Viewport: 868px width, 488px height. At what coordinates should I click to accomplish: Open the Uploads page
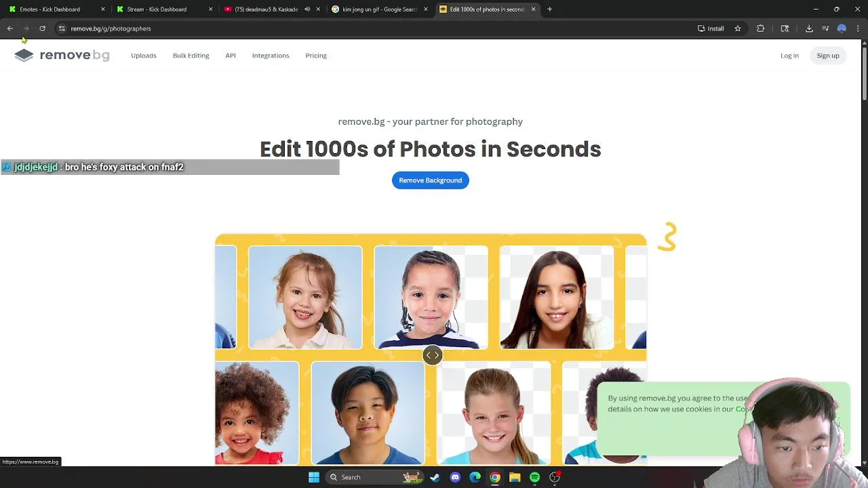(143, 56)
